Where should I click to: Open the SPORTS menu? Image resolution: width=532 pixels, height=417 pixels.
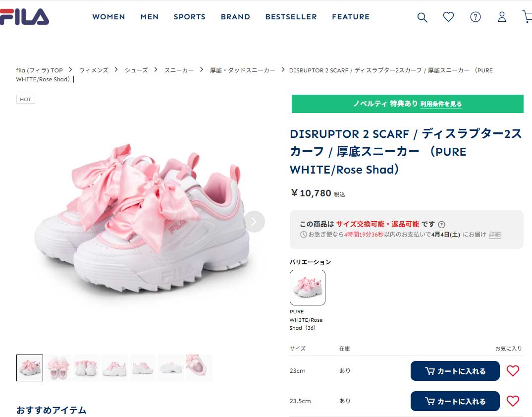pos(189,17)
